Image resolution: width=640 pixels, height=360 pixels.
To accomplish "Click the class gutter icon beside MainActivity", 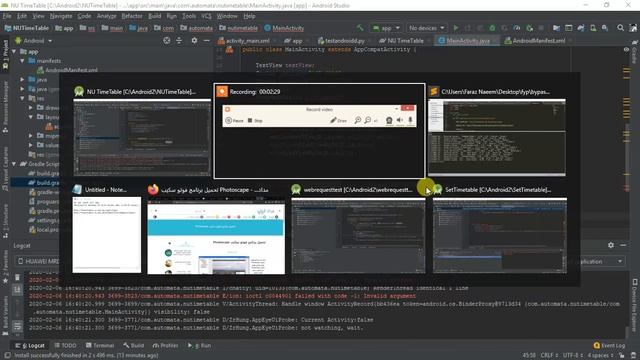I will 229,50.
